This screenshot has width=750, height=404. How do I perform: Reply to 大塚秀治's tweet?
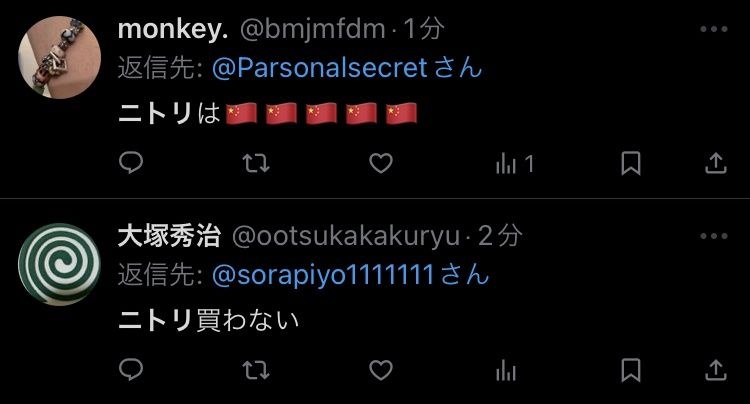(x=131, y=370)
